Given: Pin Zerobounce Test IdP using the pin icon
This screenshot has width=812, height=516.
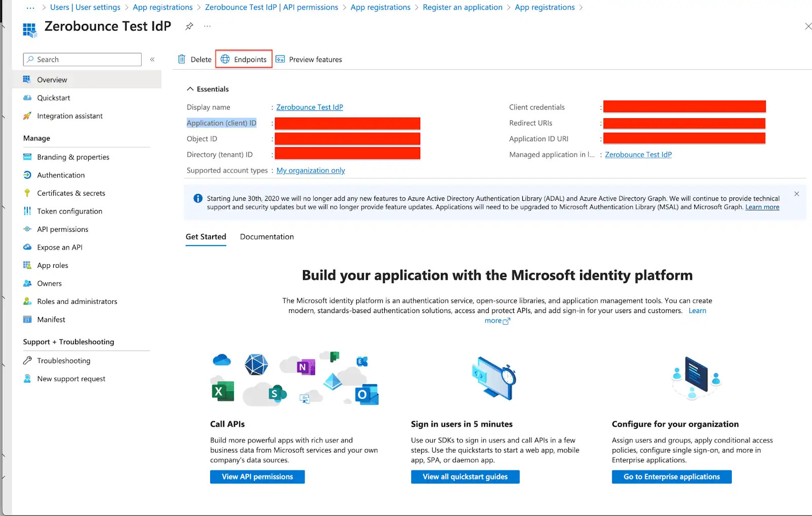Looking at the screenshot, I should click(x=189, y=26).
